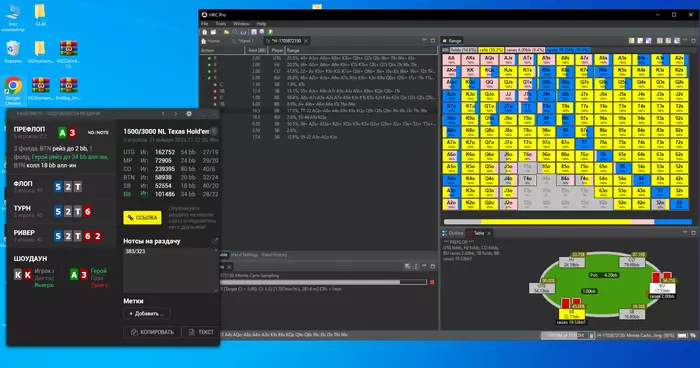Stop Monte Carlo sampling with red button
This screenshot has width=700, height=368.
[x=432, y=282]
